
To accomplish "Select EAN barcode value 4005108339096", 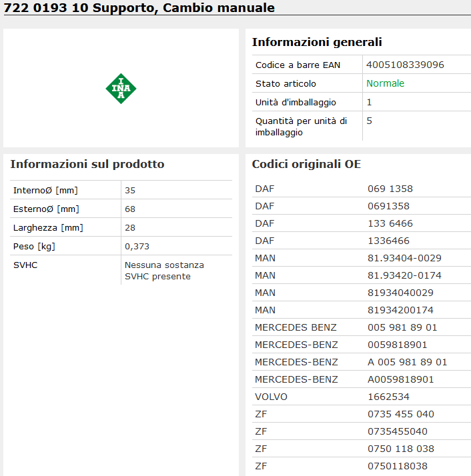I will [x=405, y=65].
